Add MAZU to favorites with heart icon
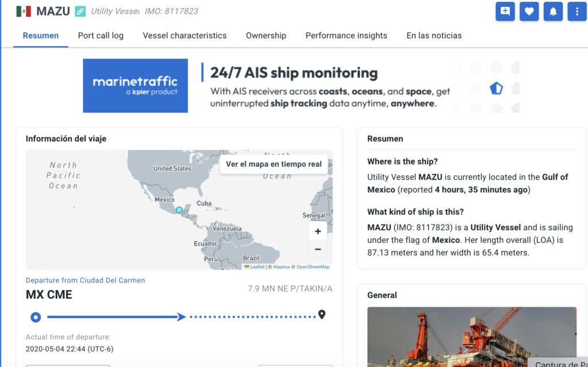 click(x=529, y=11)
